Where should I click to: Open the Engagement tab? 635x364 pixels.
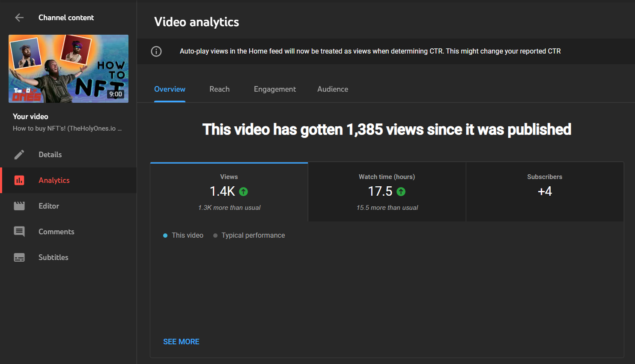(x=274, y=89)
